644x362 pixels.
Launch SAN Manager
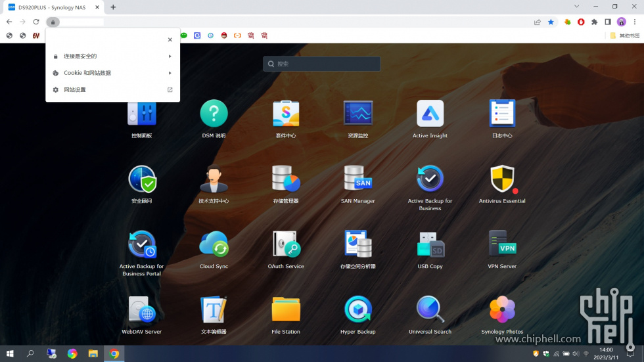point(357,179)
